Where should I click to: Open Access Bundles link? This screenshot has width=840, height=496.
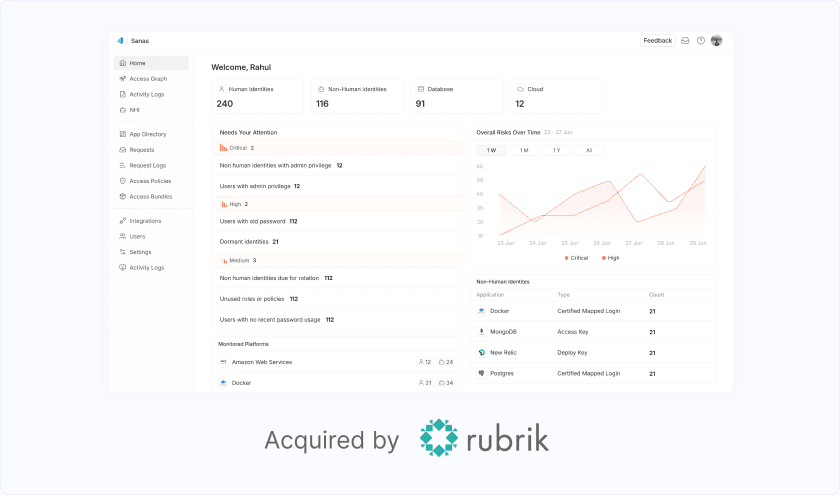click(151, 197)
